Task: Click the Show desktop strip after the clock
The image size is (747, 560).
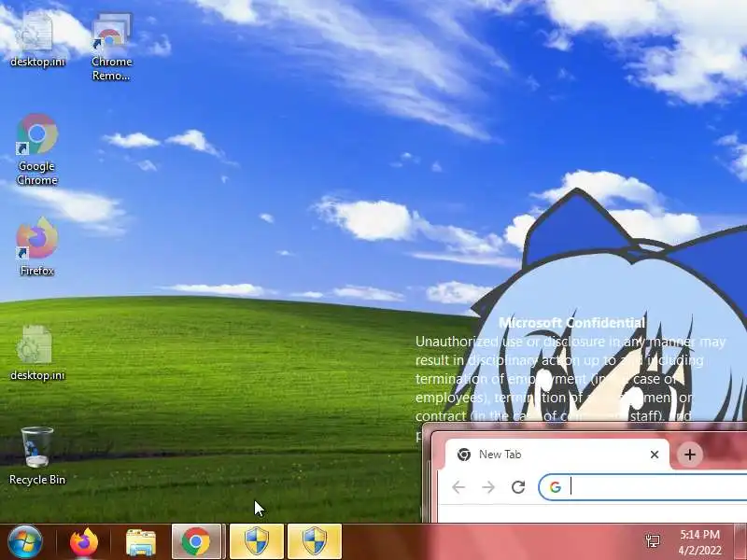Action: click(x=740, y=542)
